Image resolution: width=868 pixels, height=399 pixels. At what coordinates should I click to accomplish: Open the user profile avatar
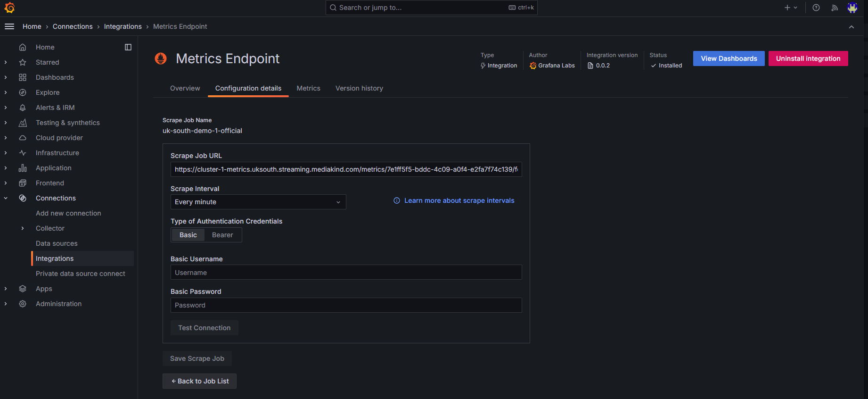(x=852, y=8)
